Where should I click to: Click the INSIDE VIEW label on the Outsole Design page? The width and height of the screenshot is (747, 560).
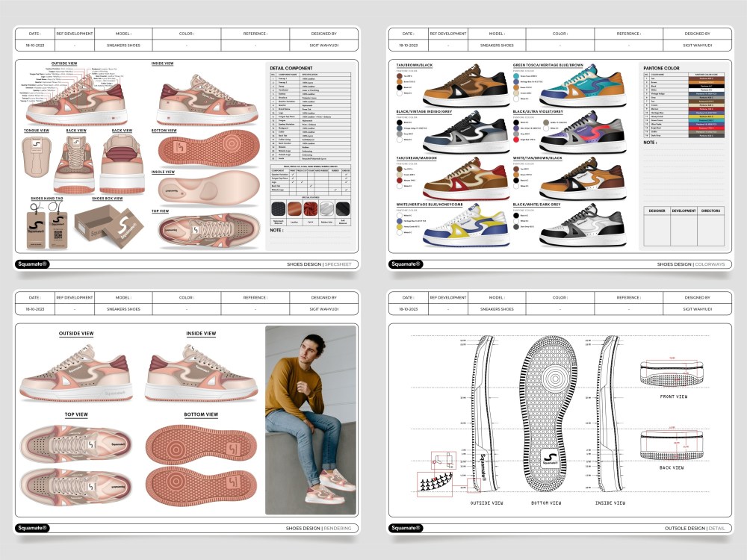(x=610, y=503)
